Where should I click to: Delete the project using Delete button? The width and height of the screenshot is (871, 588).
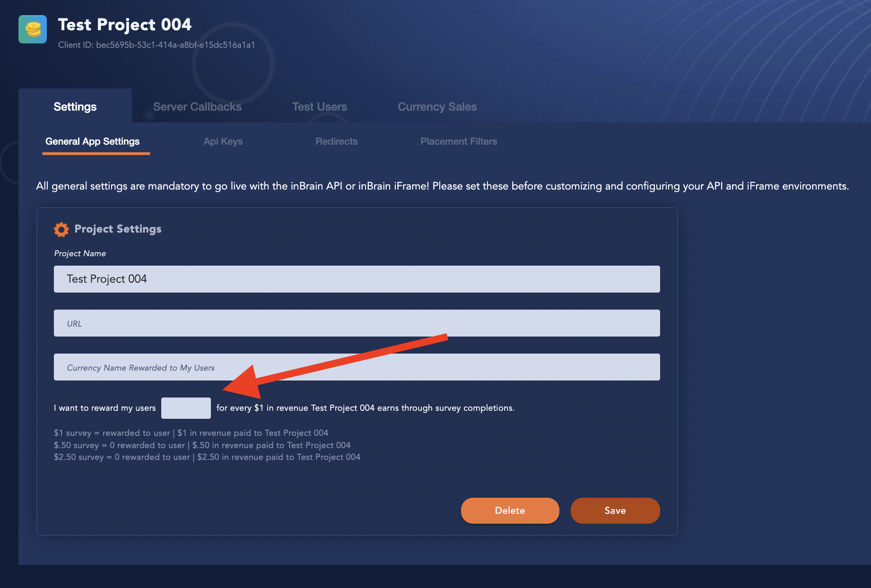click(510, 510)
